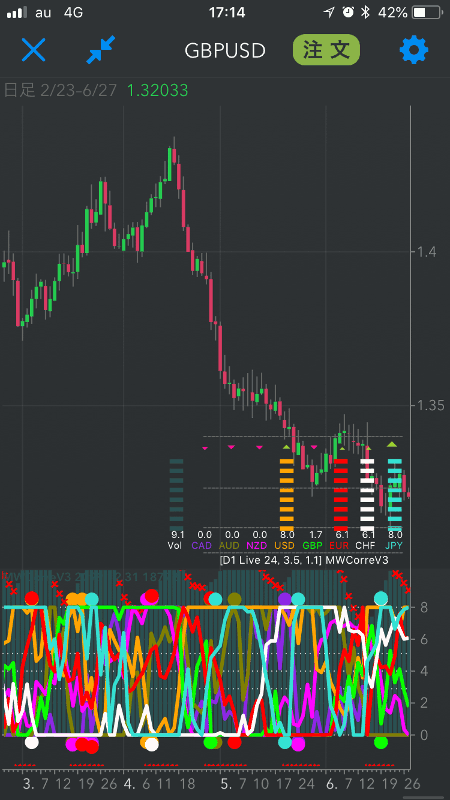Tap the CAD currency label
450x800 pixels.
point(202,545)
